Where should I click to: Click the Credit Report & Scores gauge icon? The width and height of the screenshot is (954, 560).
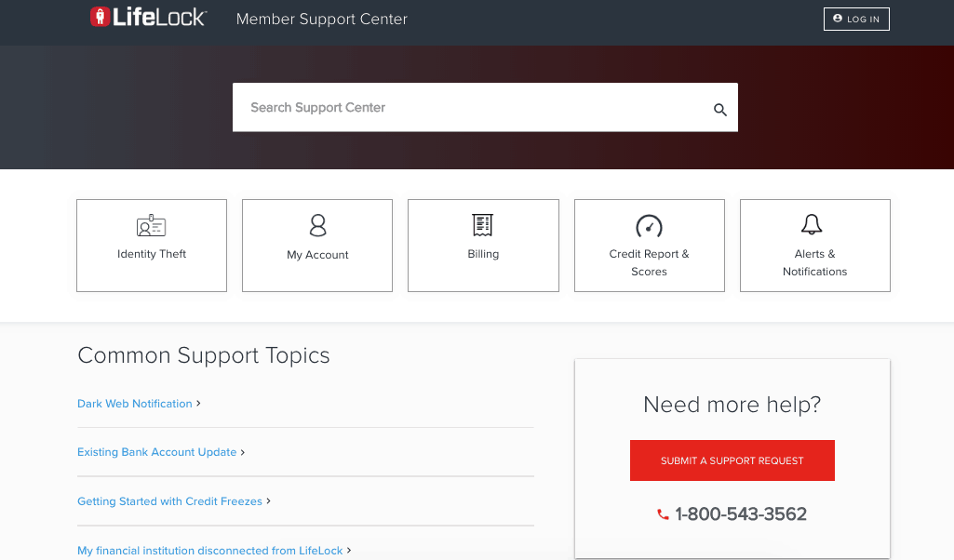tap(649, 225)
